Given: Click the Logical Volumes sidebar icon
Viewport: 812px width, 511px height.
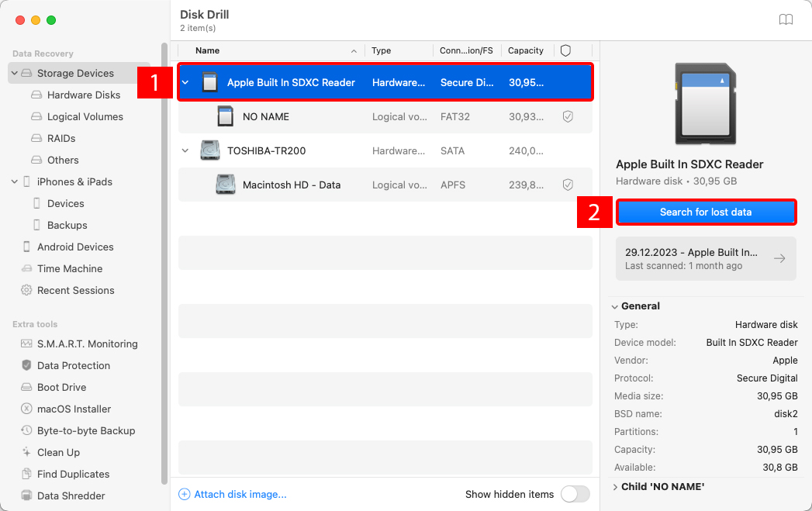Looking at the screenshot, I should pyautogui.click(x=36, y=116).
